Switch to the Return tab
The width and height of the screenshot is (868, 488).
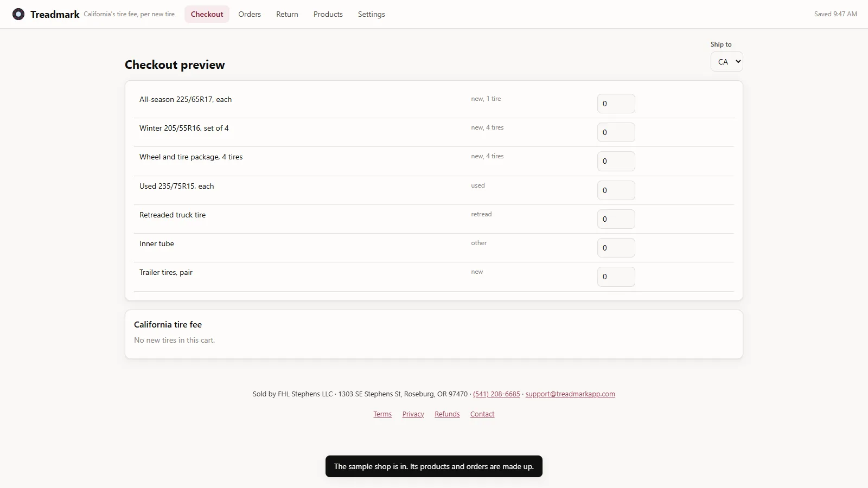click(x=287, y=14)
